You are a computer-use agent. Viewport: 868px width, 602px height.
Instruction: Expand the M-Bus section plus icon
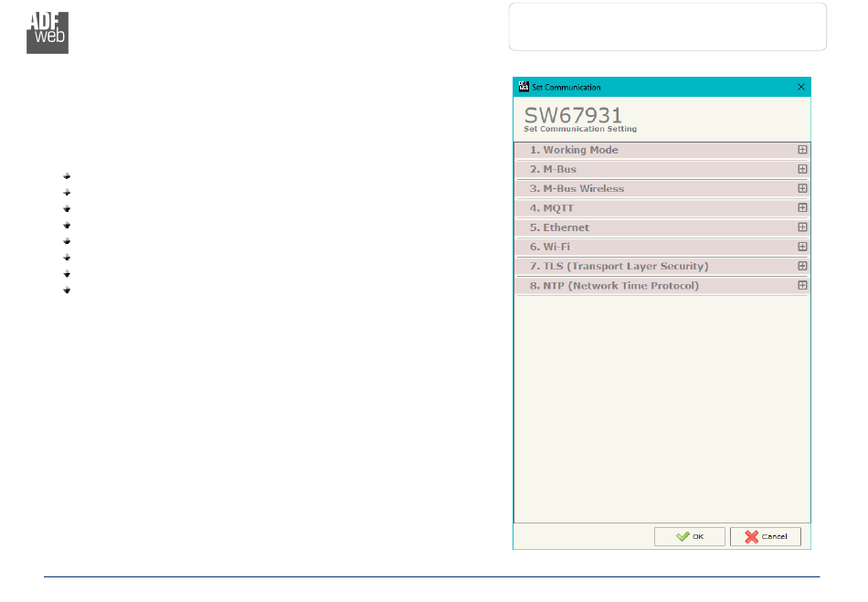(x=802, y=169)
